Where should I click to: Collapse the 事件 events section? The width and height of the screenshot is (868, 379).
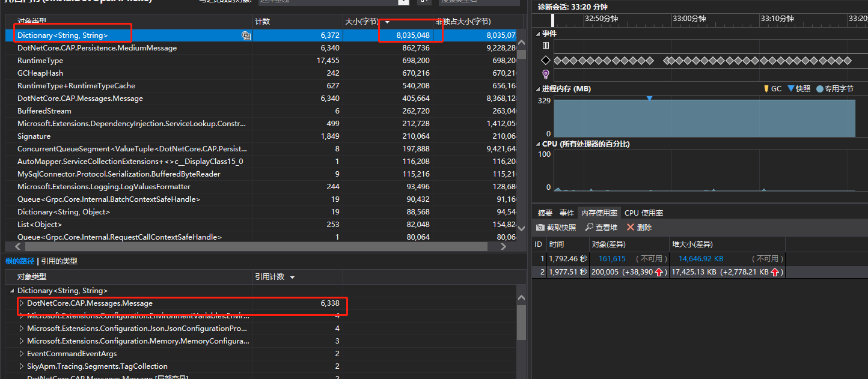(x=538, y=34)
